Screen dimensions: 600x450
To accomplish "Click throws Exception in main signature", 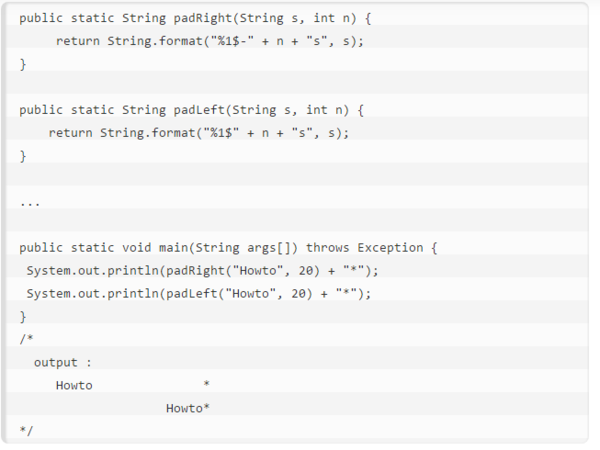I will tap(364, 248).
